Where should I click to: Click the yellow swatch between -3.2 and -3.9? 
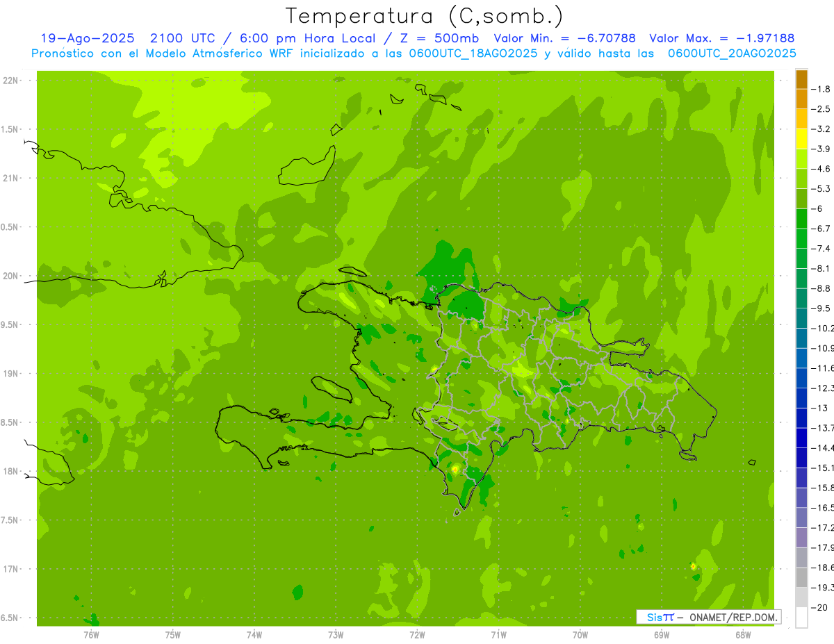pyautogui.click(x=801, y=139)
